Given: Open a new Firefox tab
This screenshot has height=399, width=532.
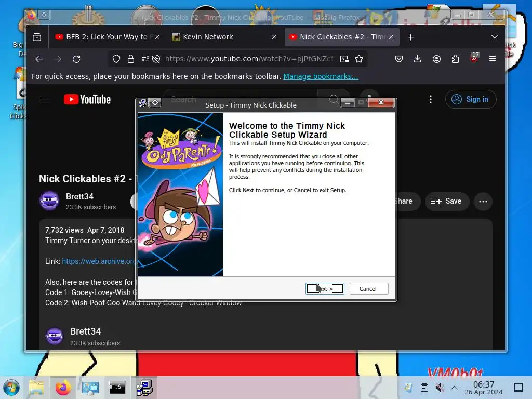Looking at the screenshot, I should (x=410, y=37).
